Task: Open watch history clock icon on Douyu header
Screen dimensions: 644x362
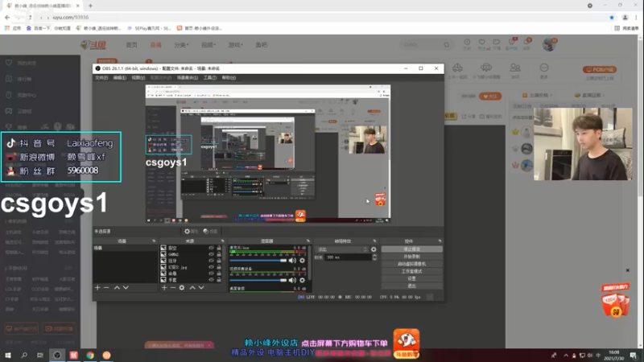Action: pyautogui.click(x=467, y=42)
